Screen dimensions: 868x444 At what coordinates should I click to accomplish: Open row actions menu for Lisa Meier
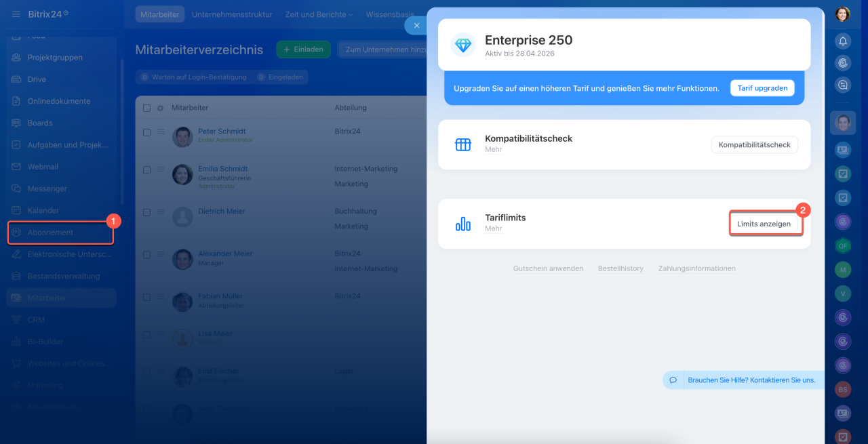pyautogui.click(x=161, y=335)
